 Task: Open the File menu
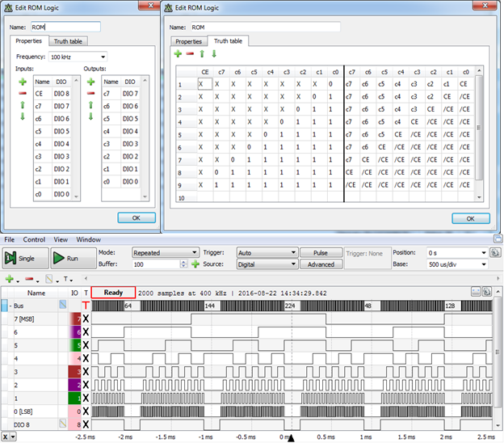(x=10, y=239)
